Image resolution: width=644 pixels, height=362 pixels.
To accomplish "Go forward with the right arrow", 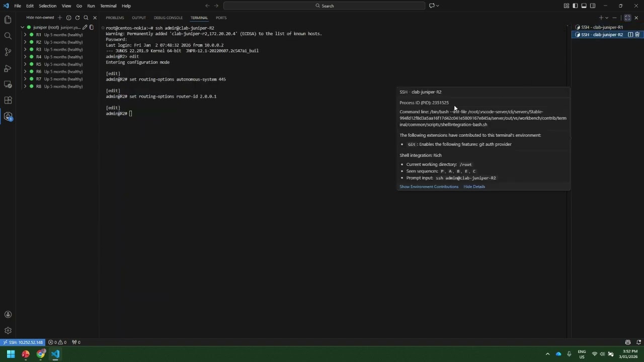I will [216, 6].
